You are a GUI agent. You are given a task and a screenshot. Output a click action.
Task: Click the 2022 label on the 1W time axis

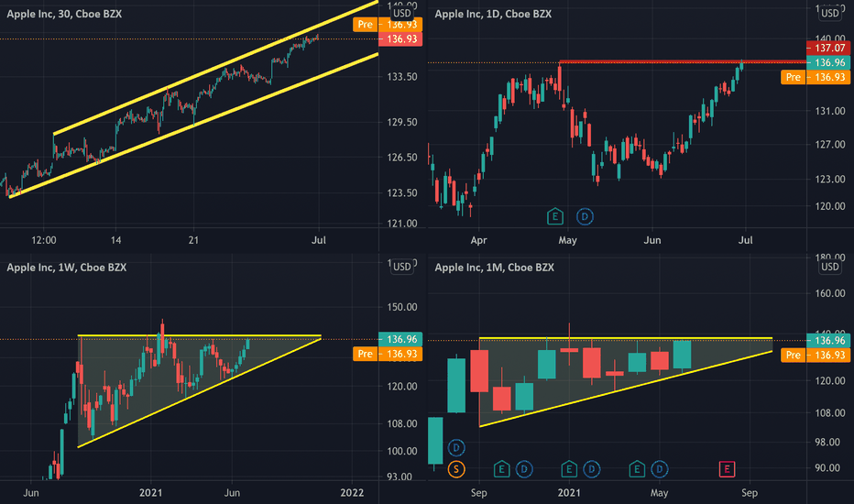coord(352,493)
